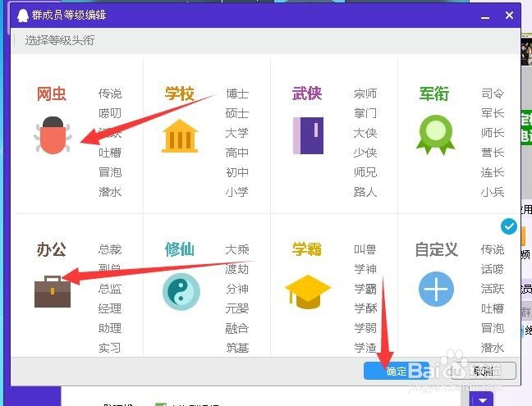Screen dimensions: 532x406
Task: Choose the 学校 building icon
Action: click(180, 135)
